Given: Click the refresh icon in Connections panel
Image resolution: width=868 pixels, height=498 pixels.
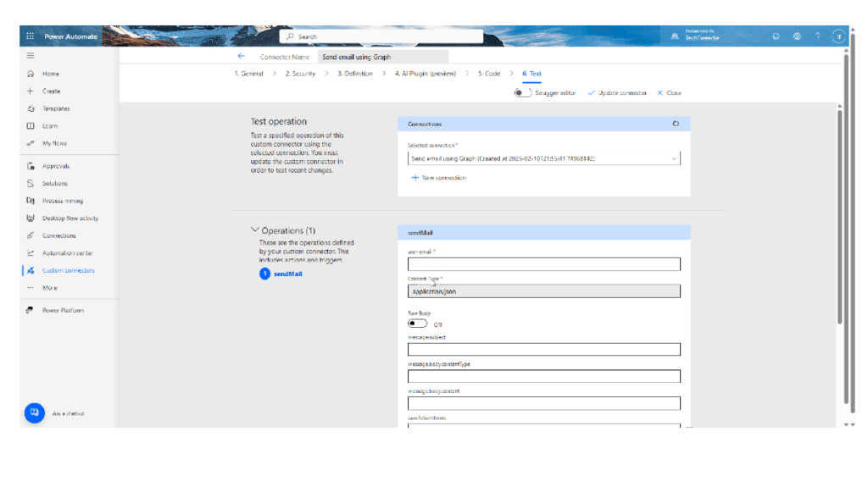Looking at the screenshot, I should tap(676, 124).
